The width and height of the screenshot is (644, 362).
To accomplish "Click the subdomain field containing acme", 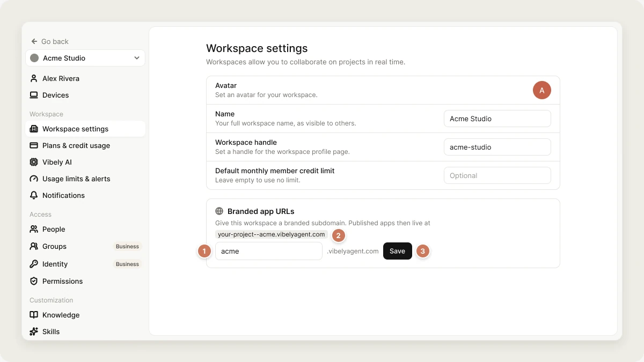I will 269,251.
